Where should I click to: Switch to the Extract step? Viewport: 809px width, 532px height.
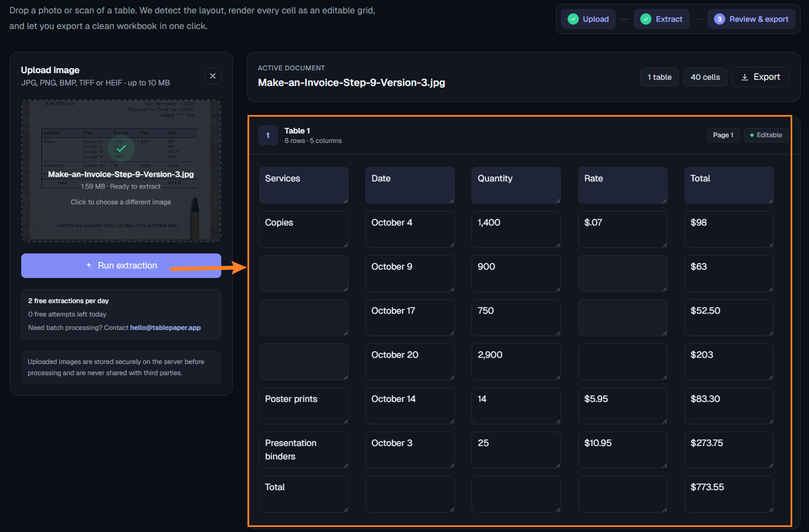662,19
